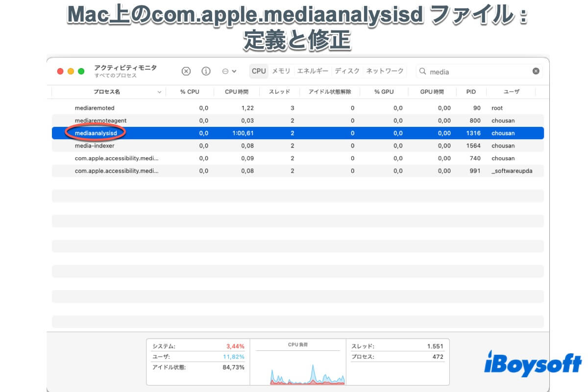Switch to the メモリ tab

pyautogui.click(x=281, y=71)
